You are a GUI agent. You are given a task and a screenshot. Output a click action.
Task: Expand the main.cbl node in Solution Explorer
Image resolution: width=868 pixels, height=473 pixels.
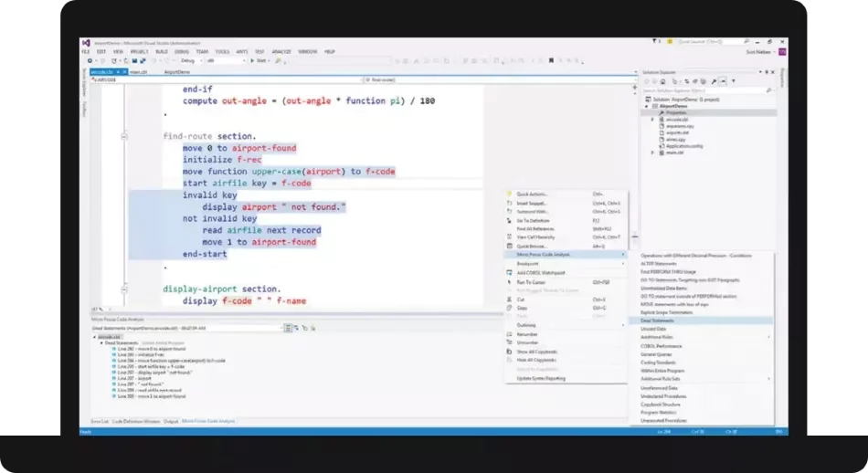point(652,152)
